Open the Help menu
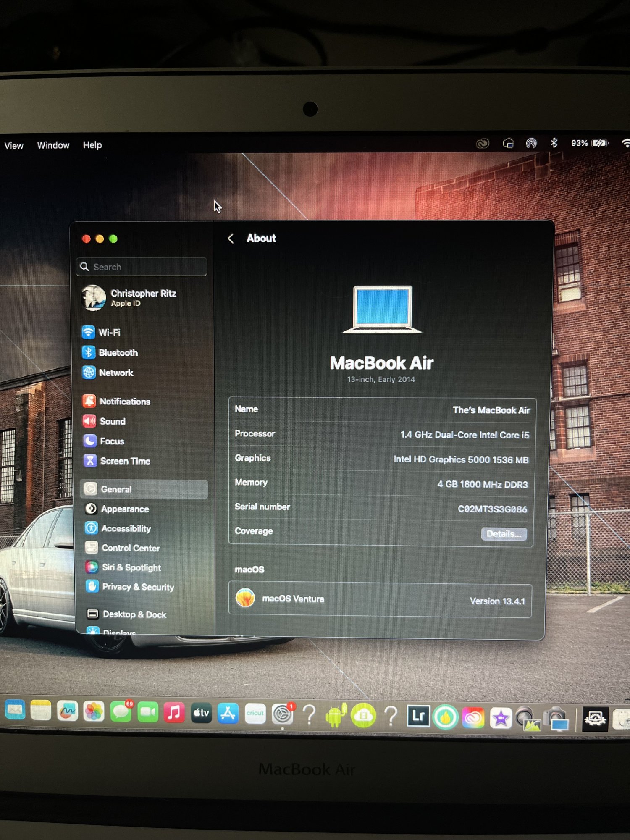 tap(92, 145)
